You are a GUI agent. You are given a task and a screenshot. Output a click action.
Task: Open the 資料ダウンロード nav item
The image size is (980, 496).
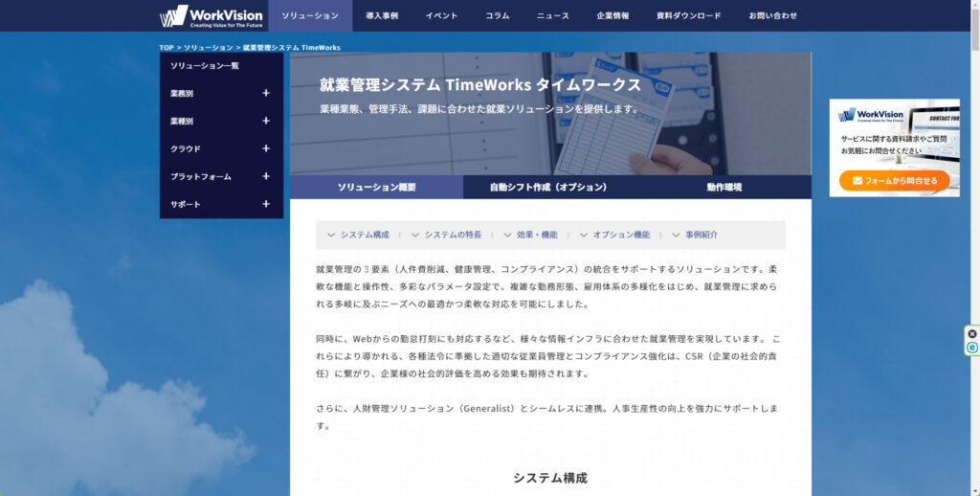(689, 15)
